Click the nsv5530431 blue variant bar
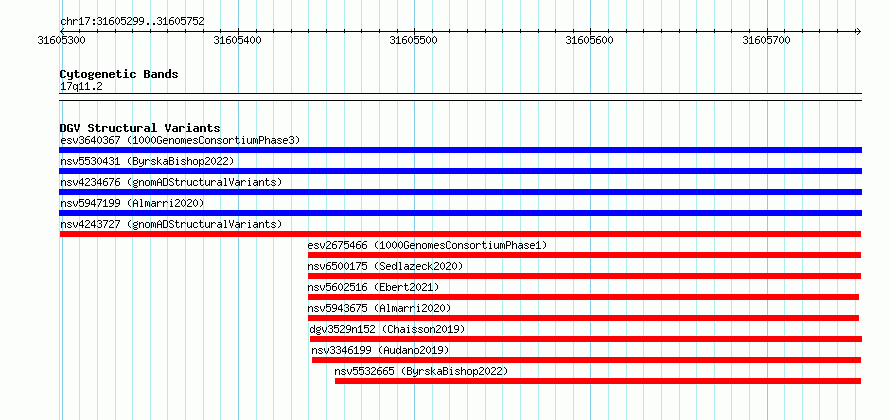The width and height of the screenshot is (890, 420). pos(460,171)
